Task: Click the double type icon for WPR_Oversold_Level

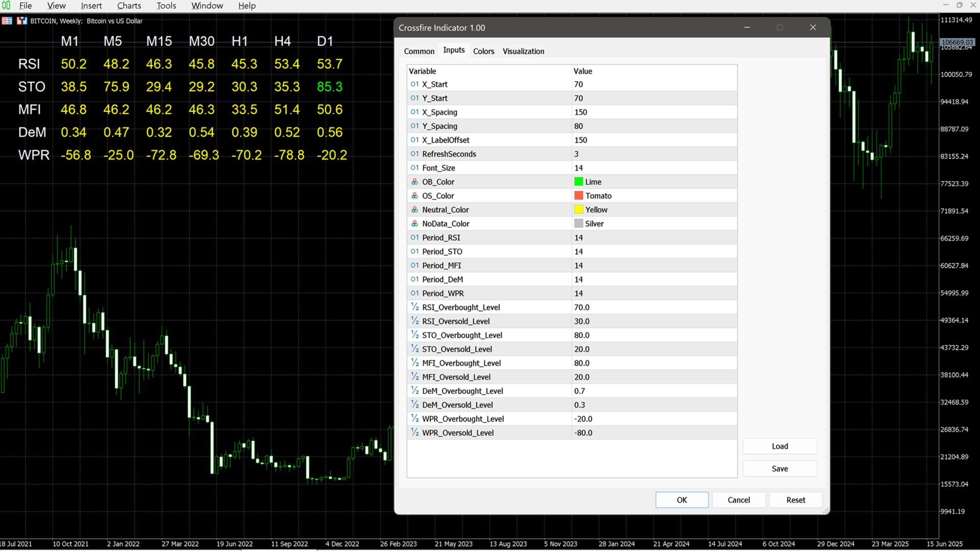Action: point(414,433)
